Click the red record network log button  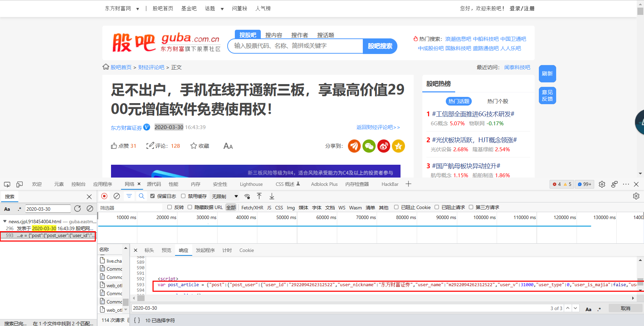click(104, 196)
